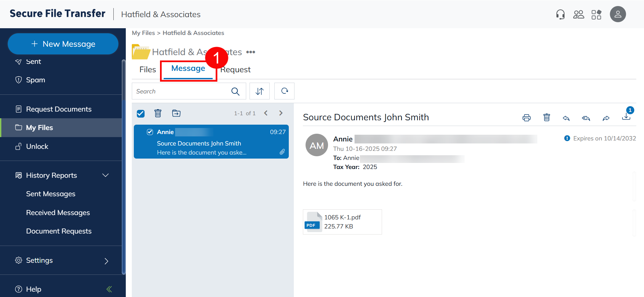Viewport: 644px width, 297px height.
Task: Open the folder more options ellipsis
Action: pos(251,52)
